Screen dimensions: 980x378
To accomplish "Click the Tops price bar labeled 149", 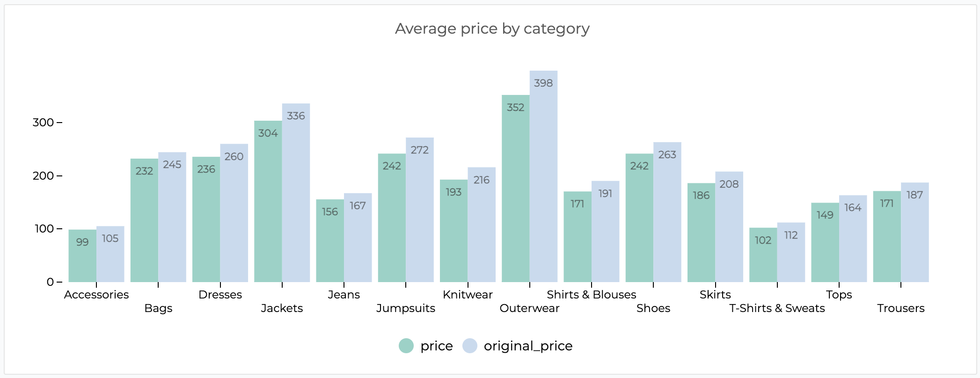I will [x=825, y=243].
